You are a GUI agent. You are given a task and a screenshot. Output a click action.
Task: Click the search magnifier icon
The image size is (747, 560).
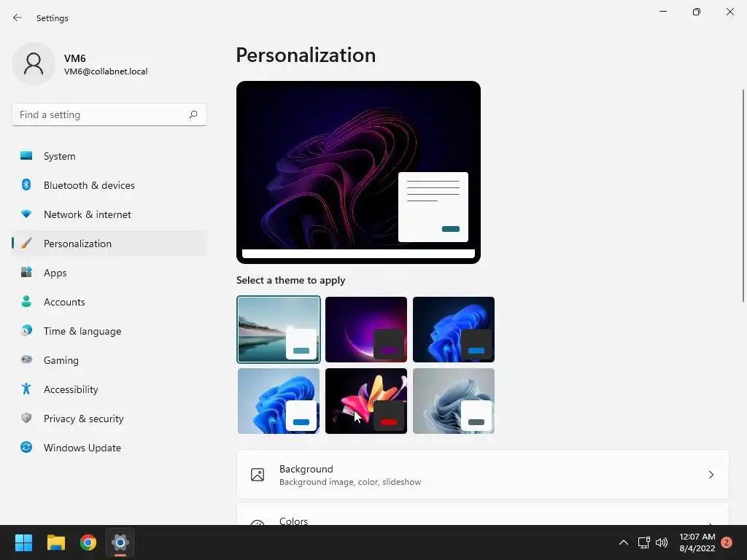pos(193,114)
